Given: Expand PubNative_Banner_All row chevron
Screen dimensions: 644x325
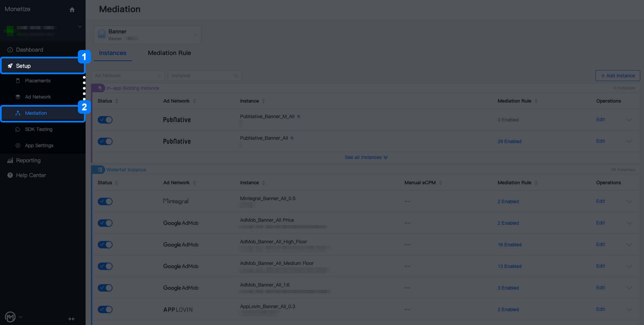Looking at the screenshot, I should click(629, 141).
